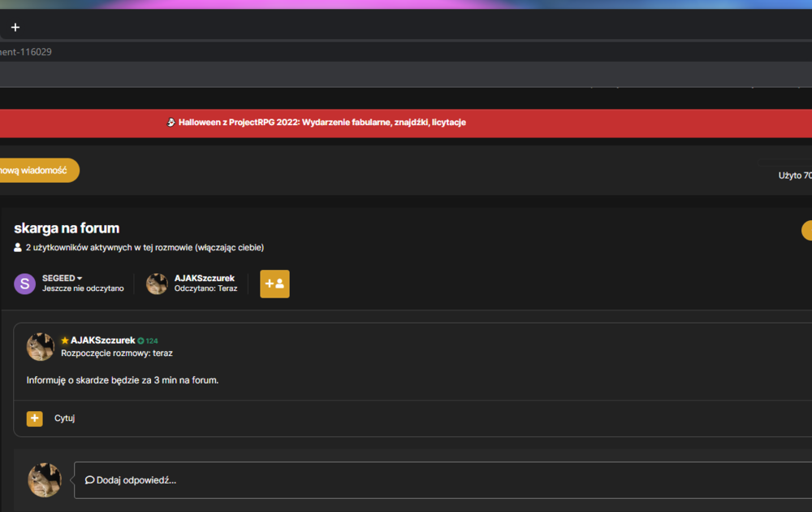Open the message author's avatar image
Screen dimensions: 812x512
(41, 347)
